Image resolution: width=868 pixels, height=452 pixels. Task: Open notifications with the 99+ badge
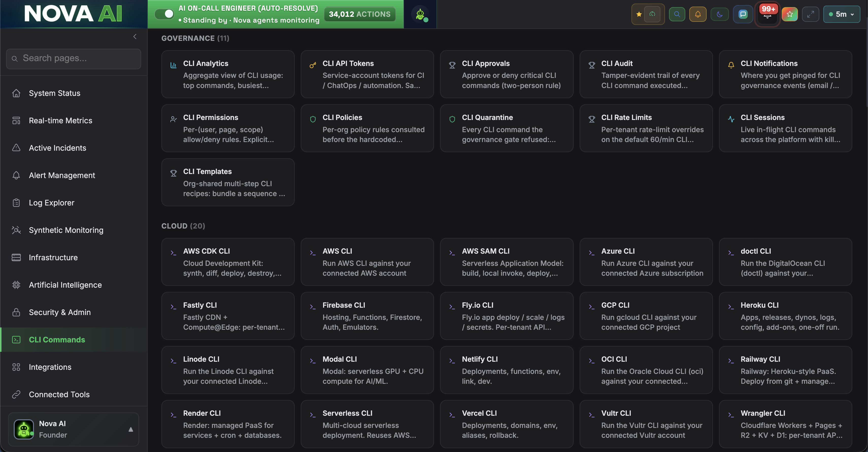click(x=767, y=14)
